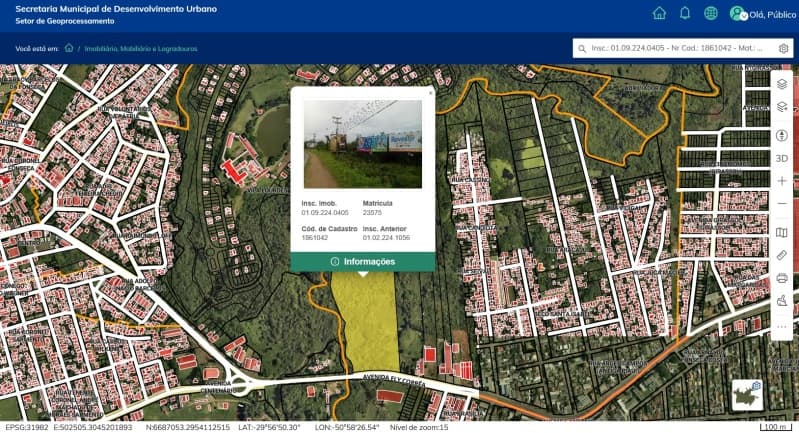Open the layers panel icon
This screenshot has height=433, width=799.
pos(782,84)
